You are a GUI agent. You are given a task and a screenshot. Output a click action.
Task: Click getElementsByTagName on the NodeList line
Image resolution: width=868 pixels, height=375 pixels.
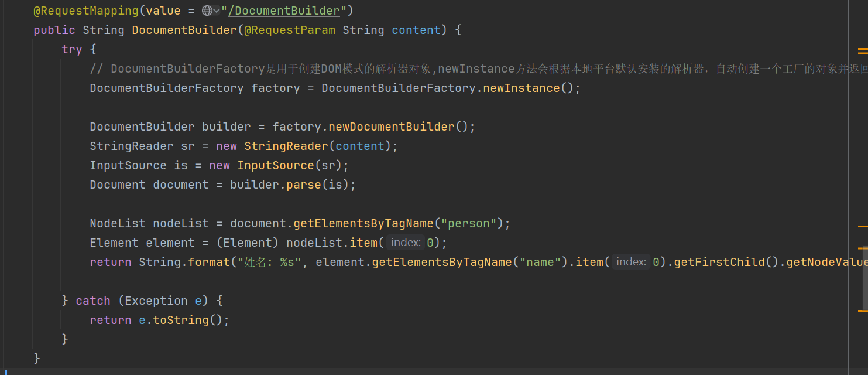click(x=363, y=223)
